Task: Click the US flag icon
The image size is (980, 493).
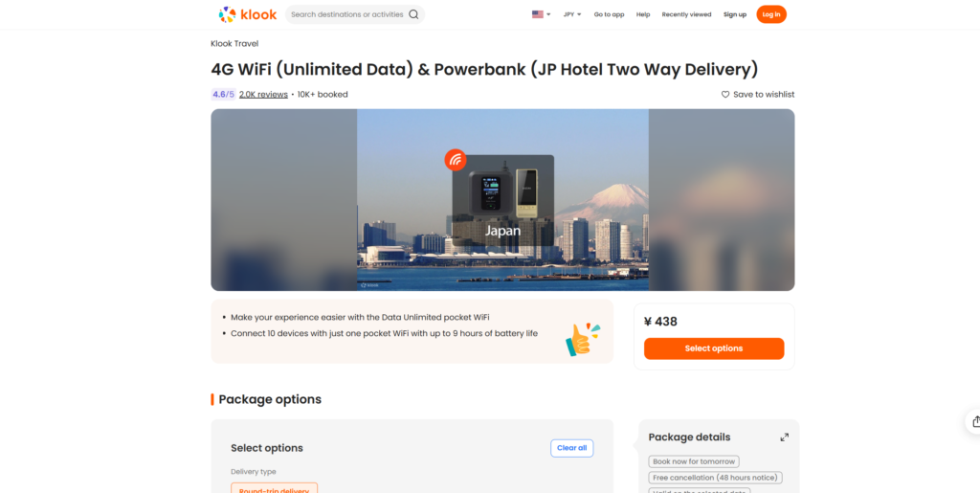Action: coord(538,14)
